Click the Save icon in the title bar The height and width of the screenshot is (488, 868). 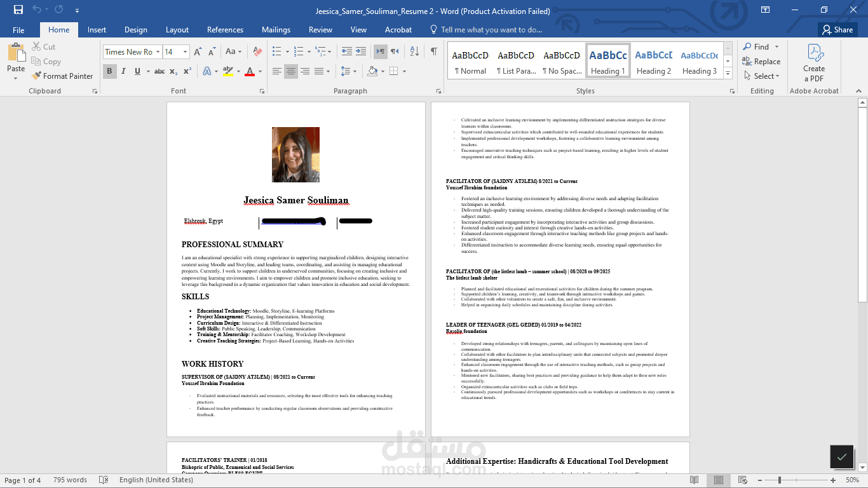(18, 10)
